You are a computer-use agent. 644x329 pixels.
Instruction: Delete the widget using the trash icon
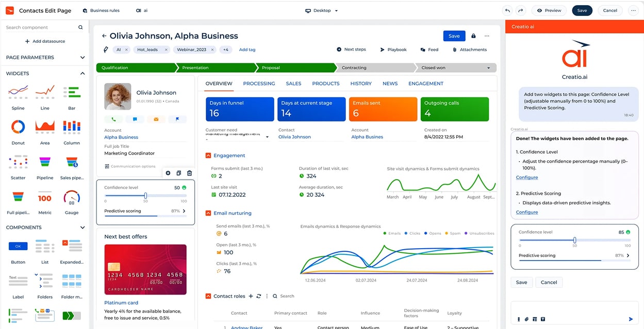[x=189, y=173]
